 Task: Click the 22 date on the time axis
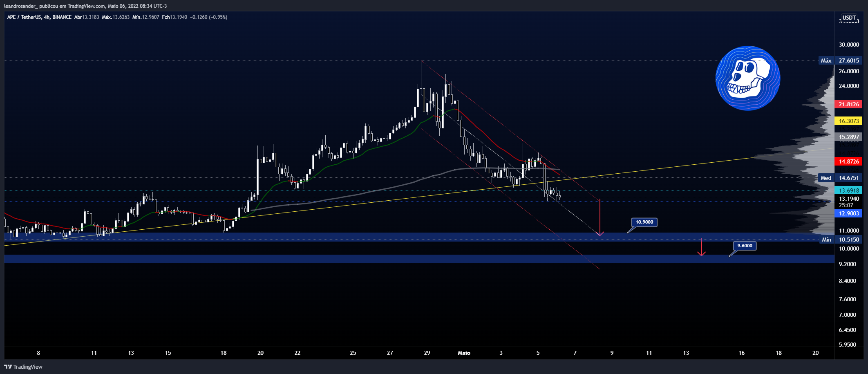298,353
